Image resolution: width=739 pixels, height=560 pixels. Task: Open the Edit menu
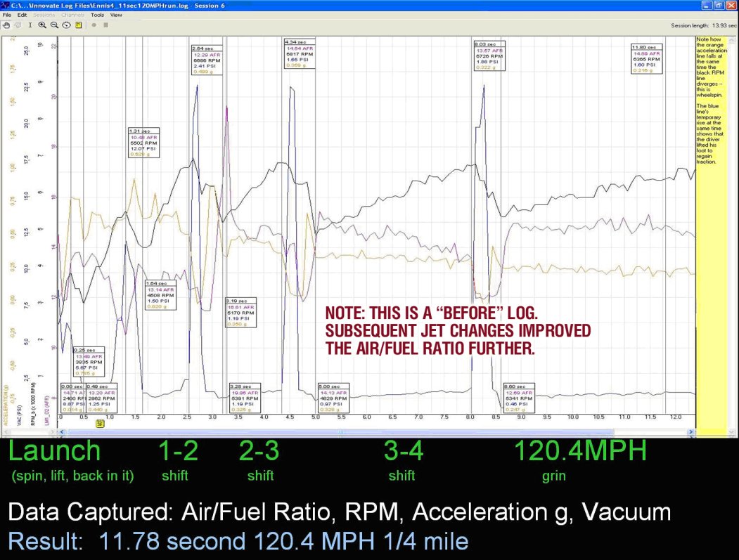[x=23, y=15]
